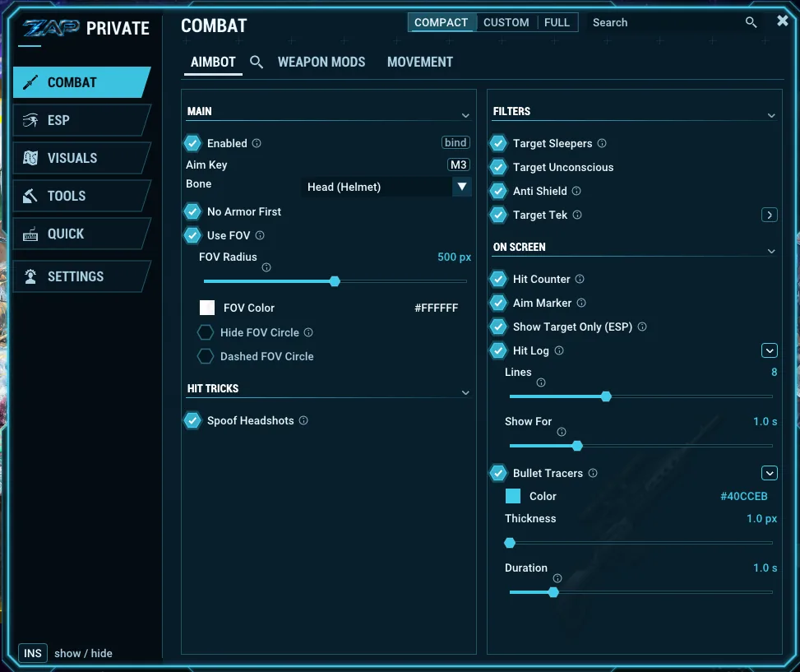Select the COMPACT view mode

[442, 22]
